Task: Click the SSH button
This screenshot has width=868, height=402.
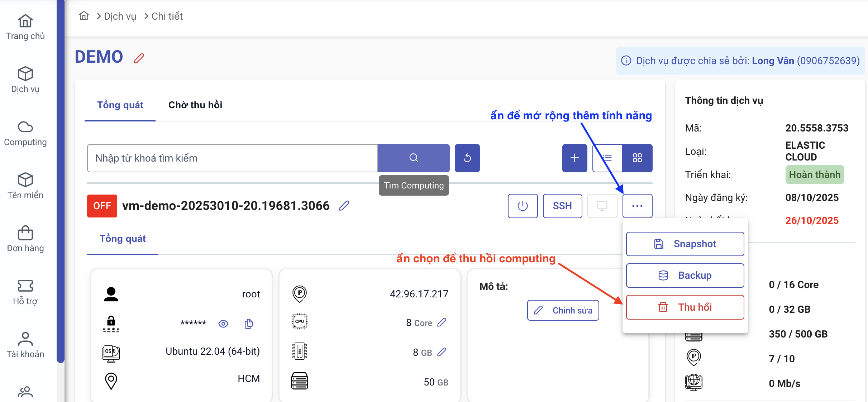Action: 562,206
